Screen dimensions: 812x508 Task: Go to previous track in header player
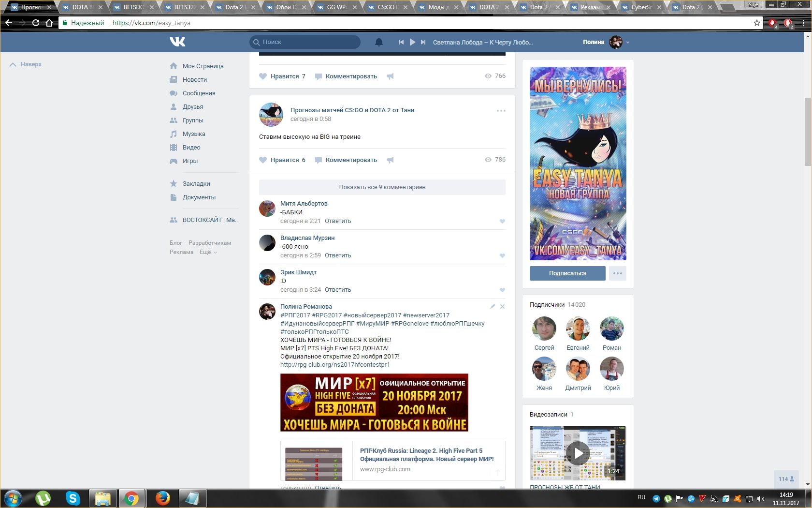pos(401,42)
